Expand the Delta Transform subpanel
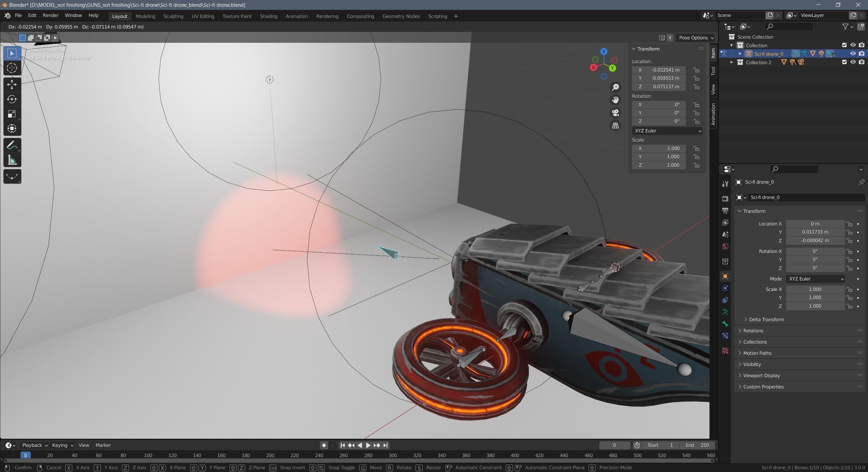 (x=767, y=320)
